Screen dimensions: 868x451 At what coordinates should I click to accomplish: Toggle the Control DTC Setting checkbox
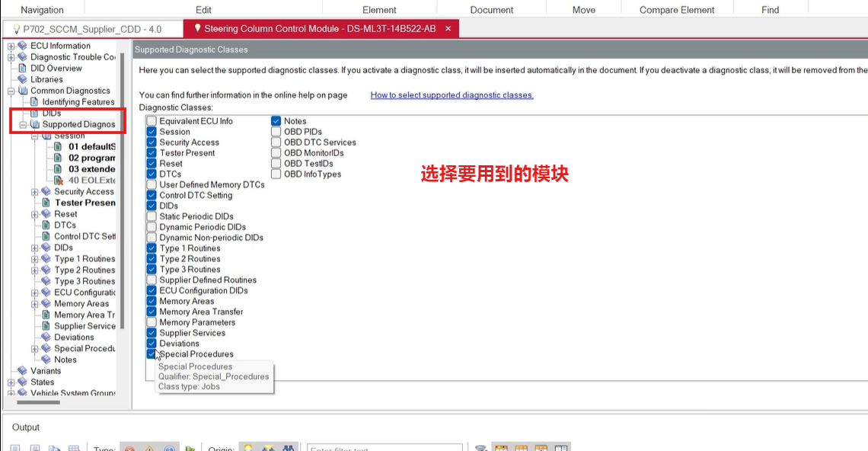tap(152, 195)
